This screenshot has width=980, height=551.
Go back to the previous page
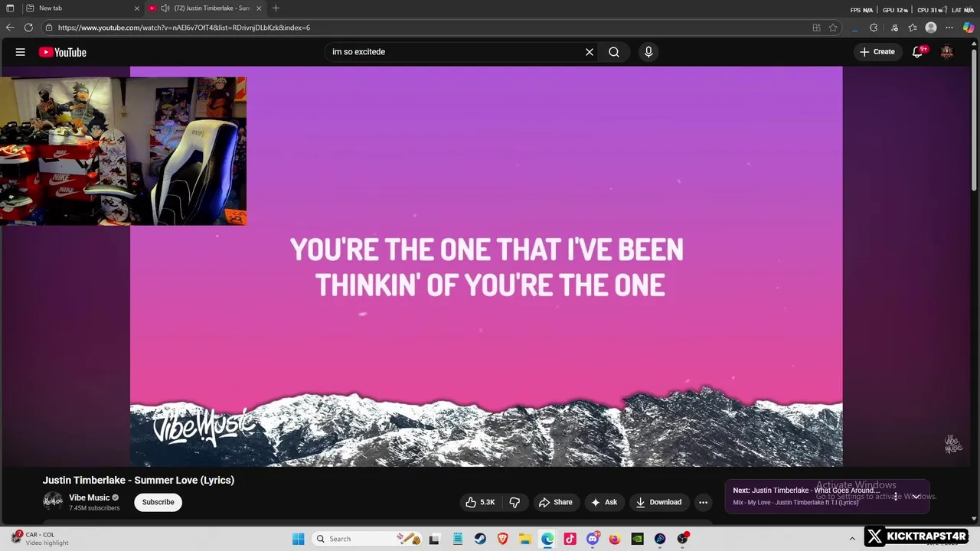point(10,28)
